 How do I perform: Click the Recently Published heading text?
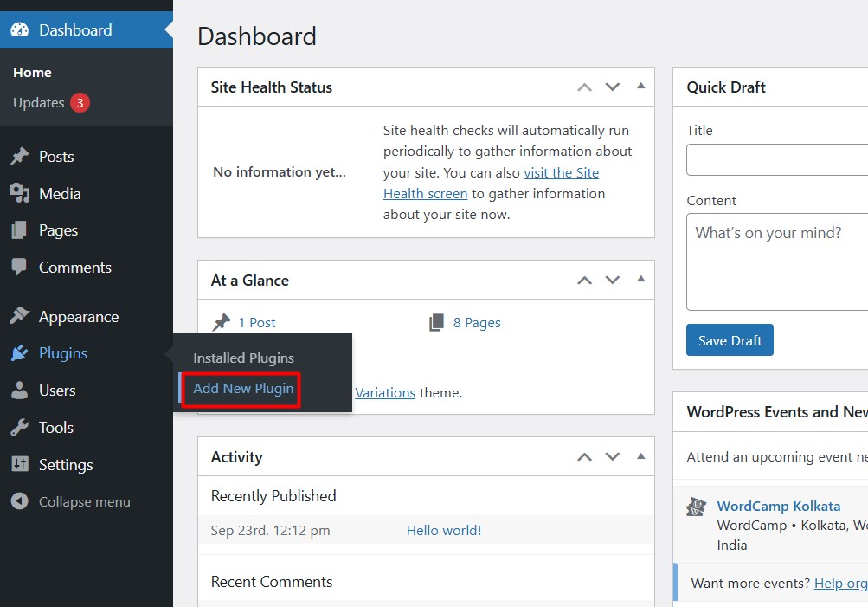click(x=273, y=495)
